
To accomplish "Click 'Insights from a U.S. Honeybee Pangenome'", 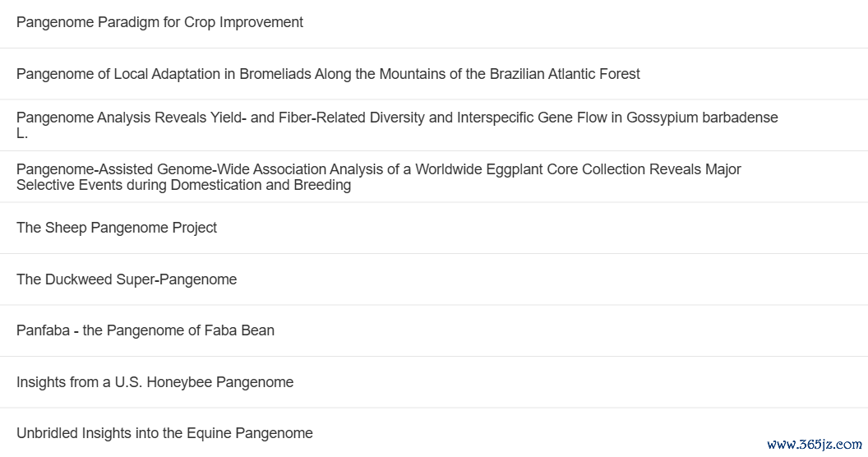I will click(x=155, y=382).
